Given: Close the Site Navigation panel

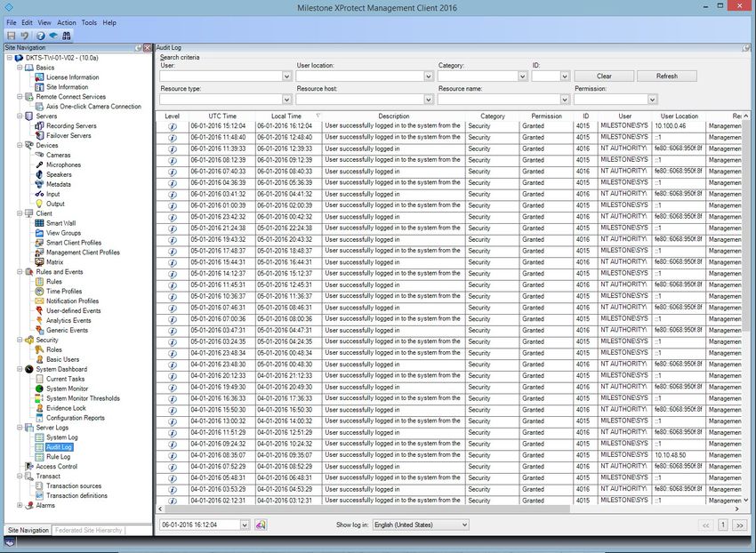Looking at the screenshot, I should coord(147,48).
